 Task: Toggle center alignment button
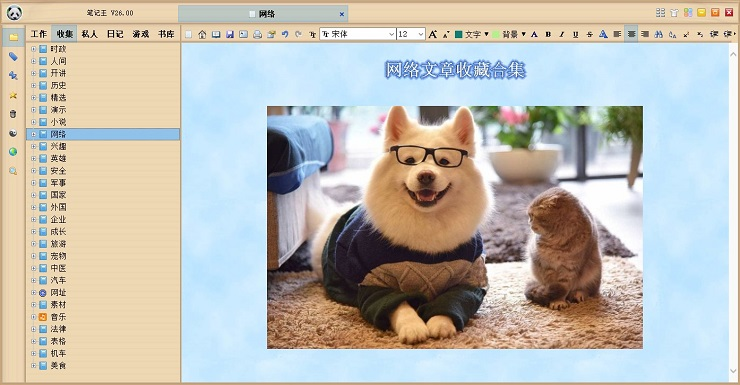tap(631, 34)
